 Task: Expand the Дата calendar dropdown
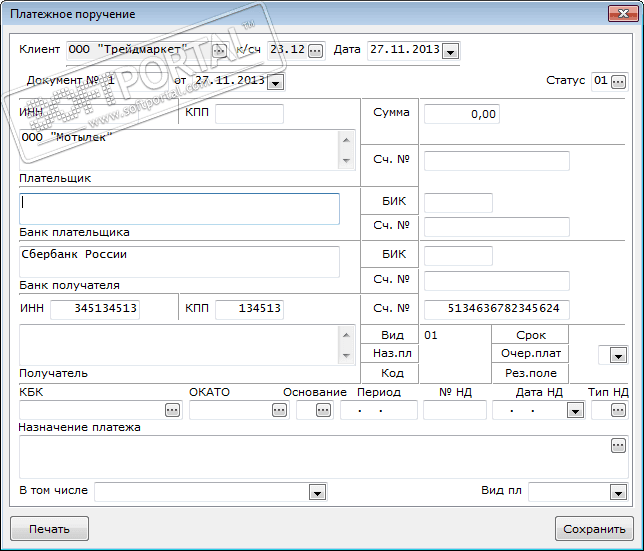pyautogui.click(x=450, y=51)
